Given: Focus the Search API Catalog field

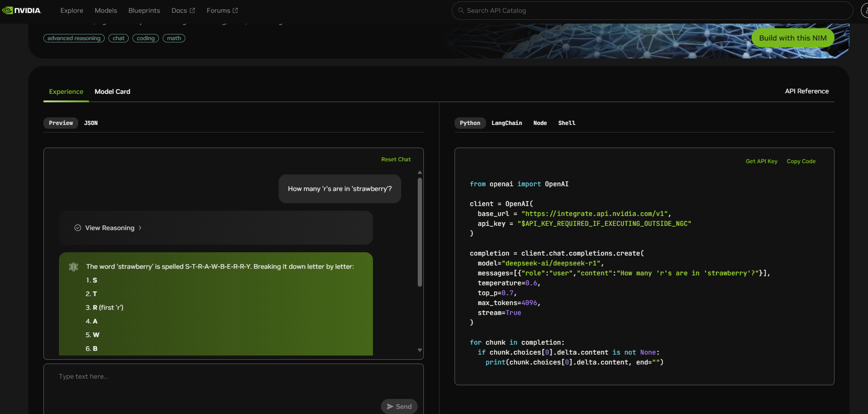Looking at the screenshot, I should [652, 10].
